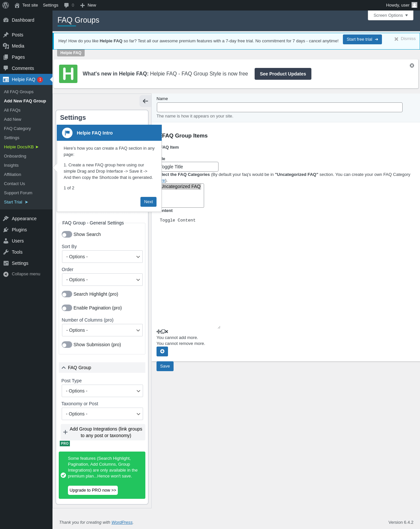Click the Toggle Content text area
The image size is (420, 529).
point(188,272)
